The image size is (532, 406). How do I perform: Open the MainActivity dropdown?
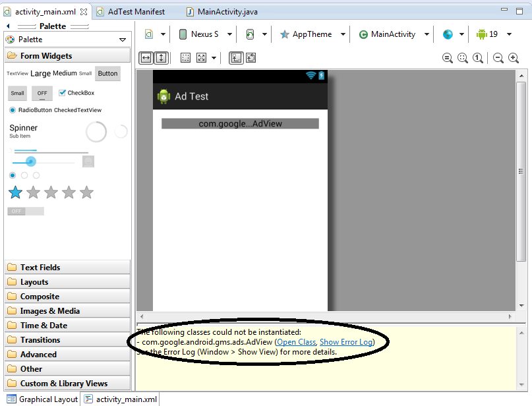tap(427, 34)
